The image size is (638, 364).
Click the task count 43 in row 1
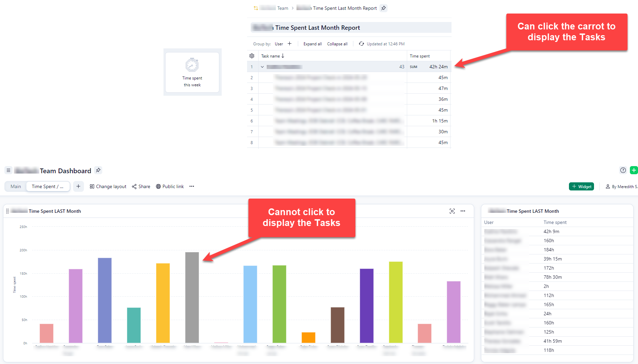[402, 67]
